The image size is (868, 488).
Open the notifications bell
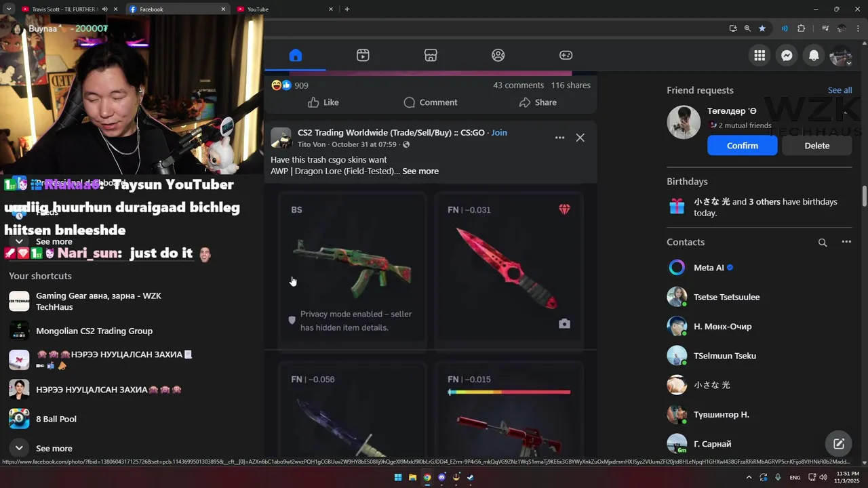point(814,56)
